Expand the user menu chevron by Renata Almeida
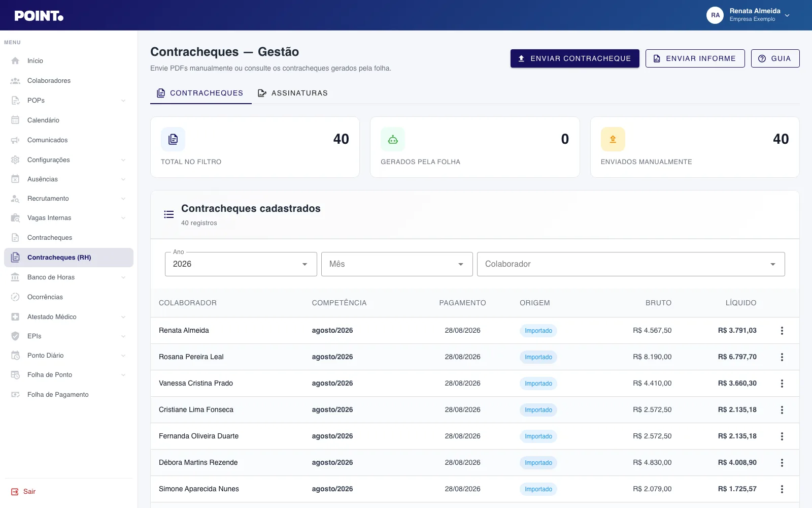Image resolution: width=812 pixels, height=508 pixels. 787,16
